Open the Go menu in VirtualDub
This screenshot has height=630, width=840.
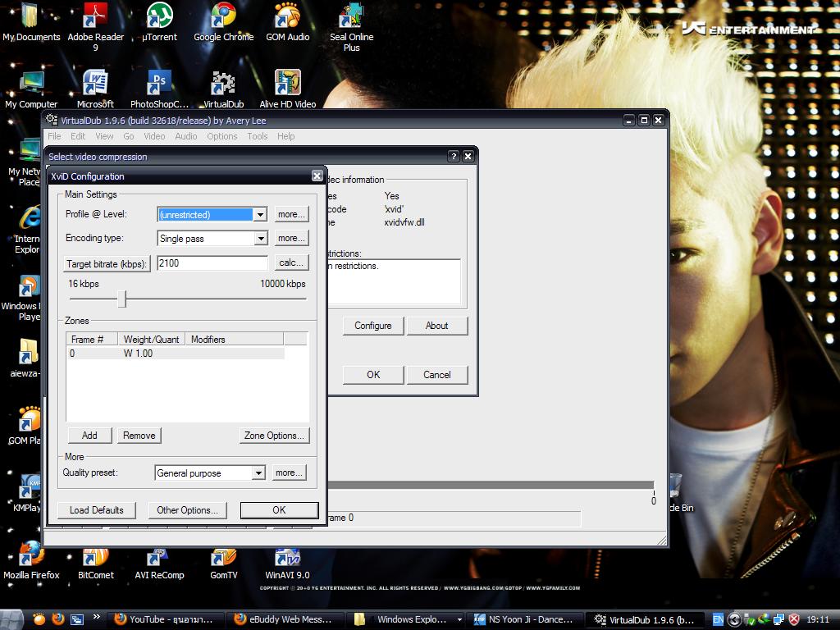click(x=129, y=136)
